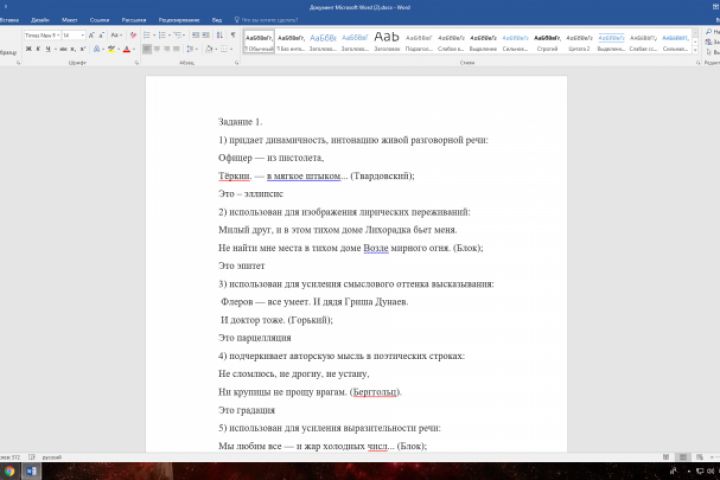Open the Ссылки ribbon tab

pyautogui.click(x=100, y=20)
